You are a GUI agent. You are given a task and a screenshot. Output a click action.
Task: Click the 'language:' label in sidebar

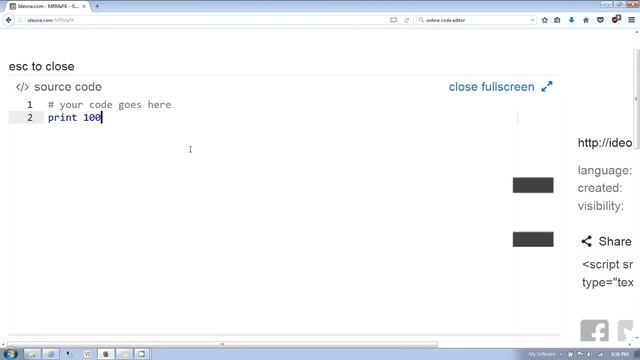(x=605, y=170)
